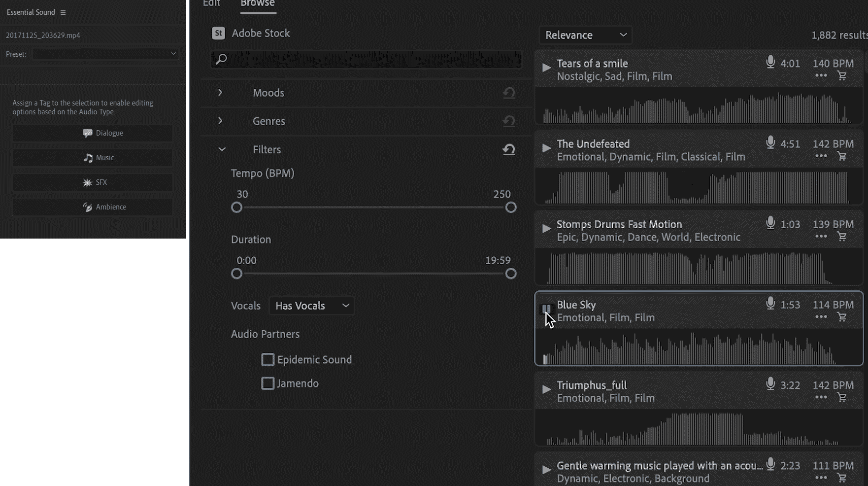
Task: Play the Gentle warming music track
Action: [546, 470]
